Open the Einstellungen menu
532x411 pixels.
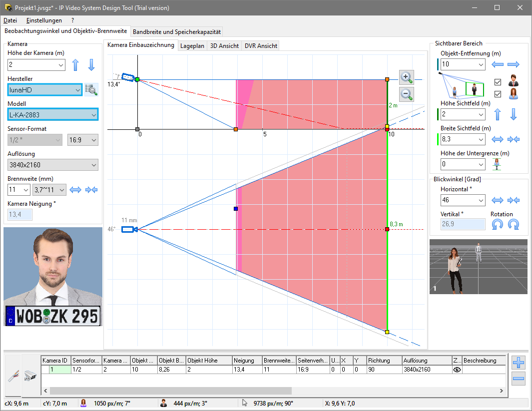coord(44,20)
